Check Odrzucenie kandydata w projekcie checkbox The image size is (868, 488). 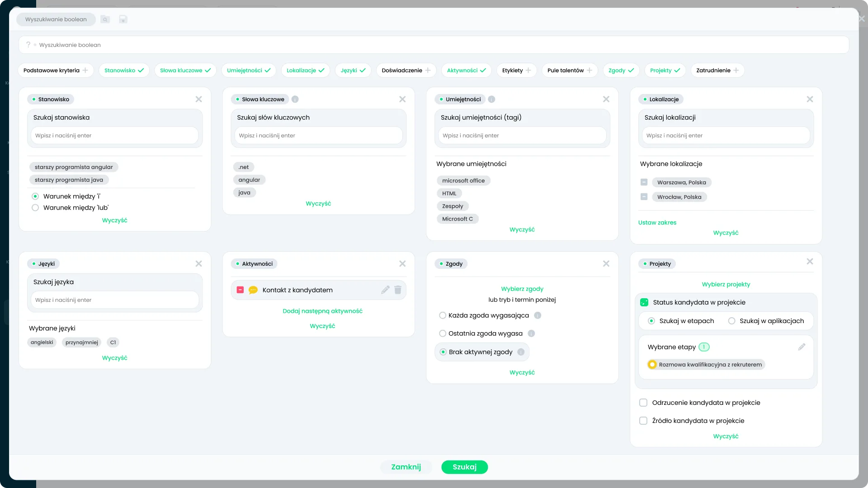coord(643,403)
